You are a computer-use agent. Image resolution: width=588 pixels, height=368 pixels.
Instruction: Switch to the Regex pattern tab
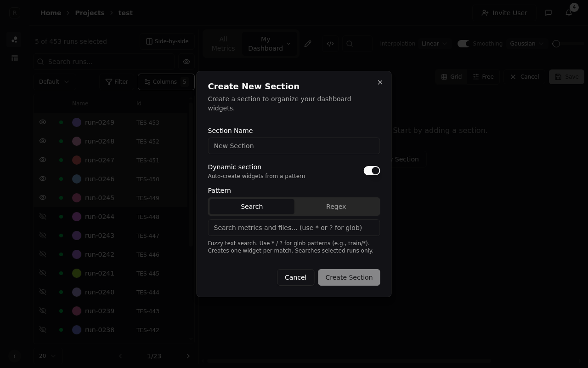click(x=336, y=207)
